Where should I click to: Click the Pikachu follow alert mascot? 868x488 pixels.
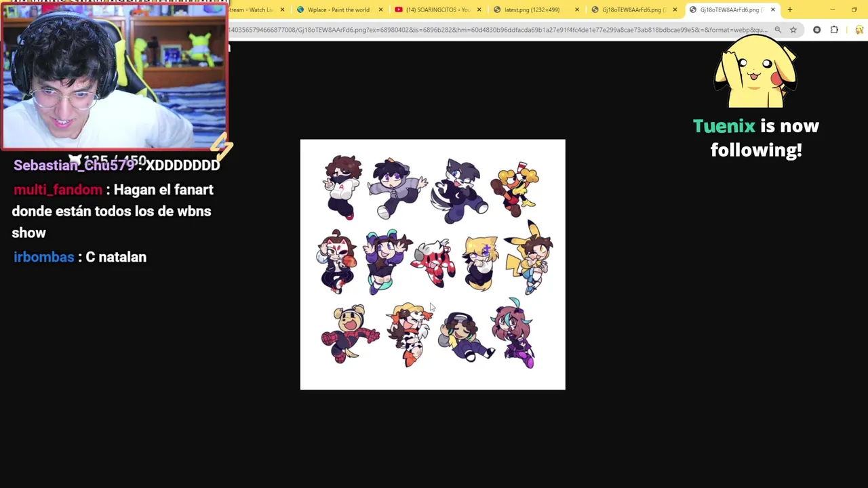coord(755,71)
